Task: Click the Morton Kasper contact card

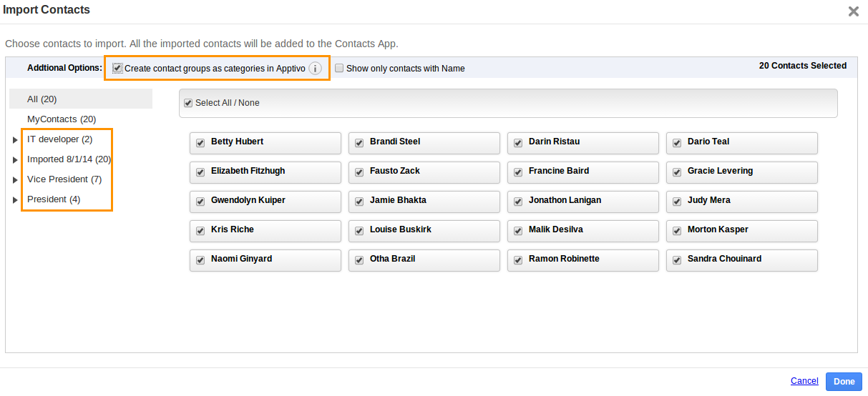Action: [741, 231]
